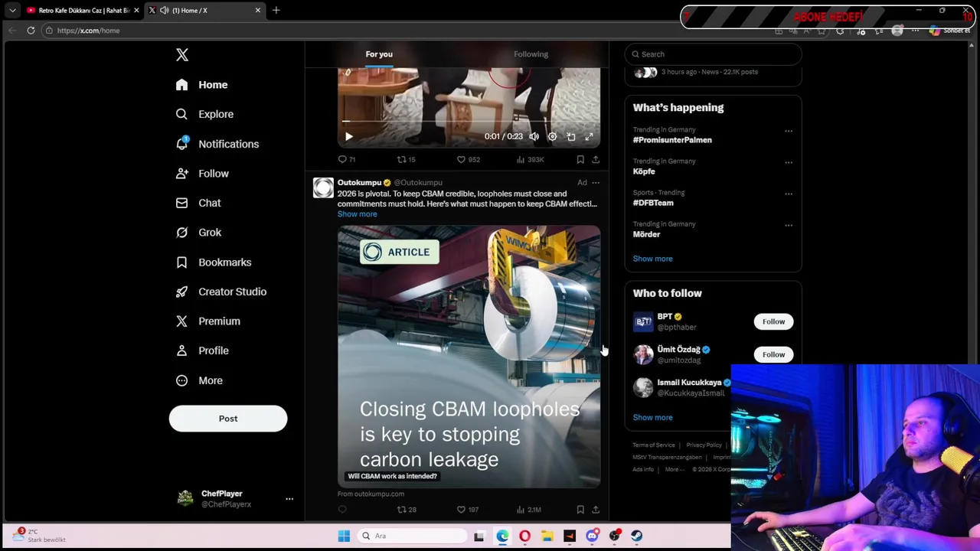Open trending #PromisunterPalmen

[672, 140]
